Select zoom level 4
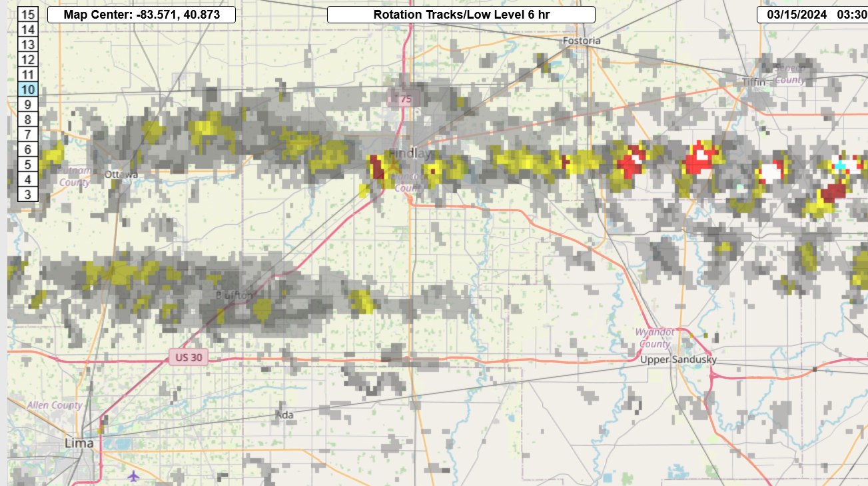This screenshot has width=868, height=486. coord(28,179)
